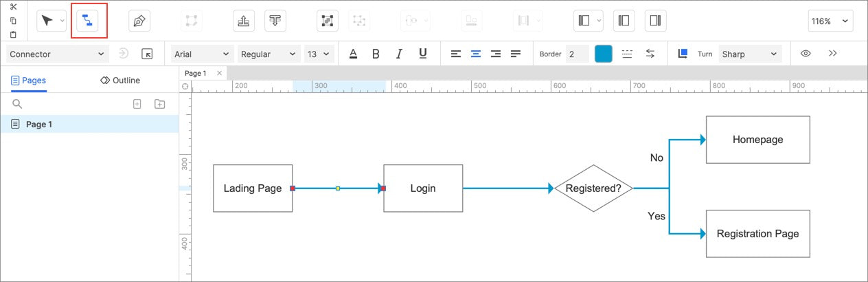Click the blue border color swatch
The width and height of the screenshot is (868, 282).
603,54
